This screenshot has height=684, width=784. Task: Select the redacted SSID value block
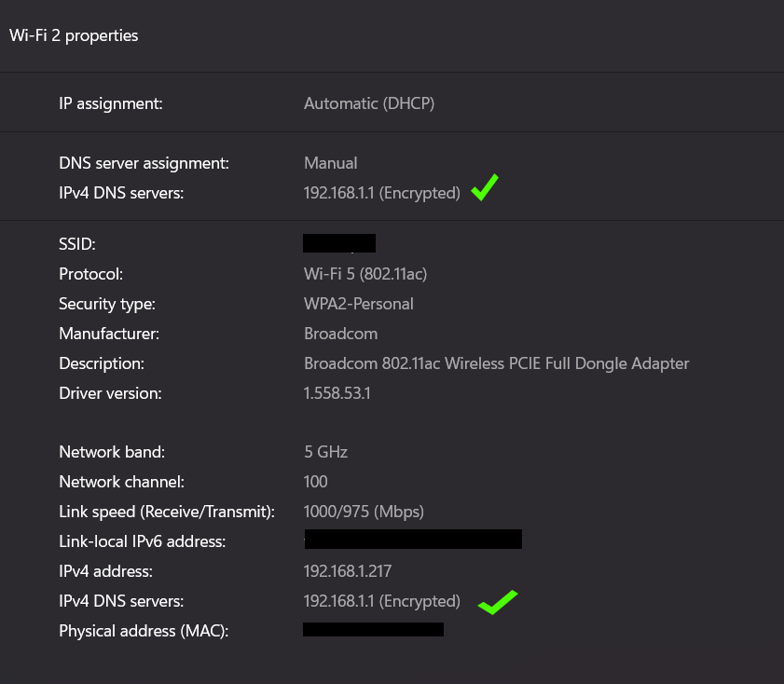pyautogui.click(x=338, y=242)
